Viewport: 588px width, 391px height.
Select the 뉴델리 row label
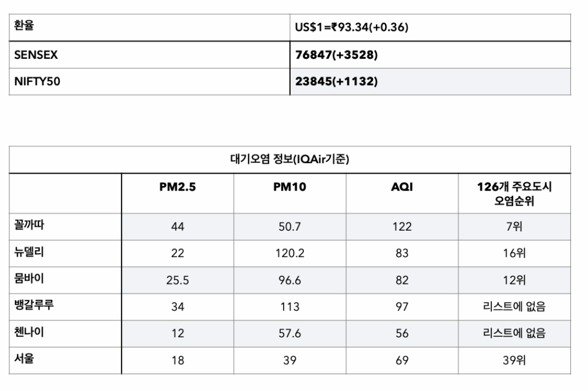29,251
